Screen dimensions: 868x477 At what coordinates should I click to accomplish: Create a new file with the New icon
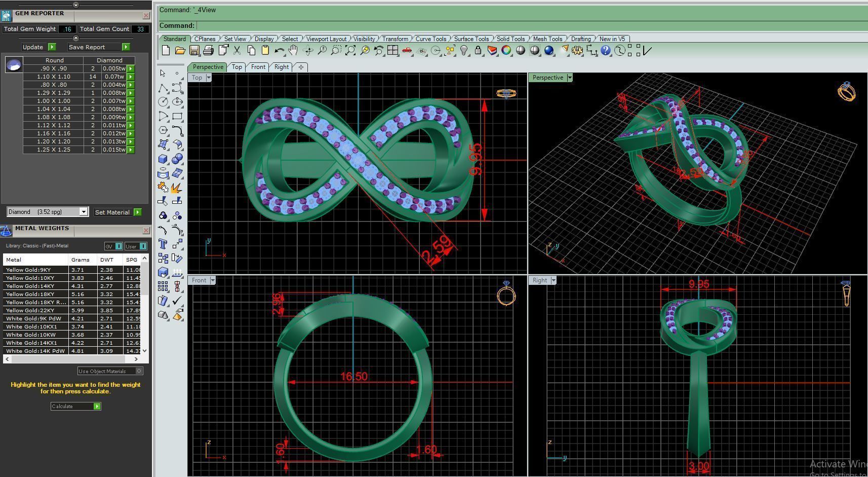[166, 50]
